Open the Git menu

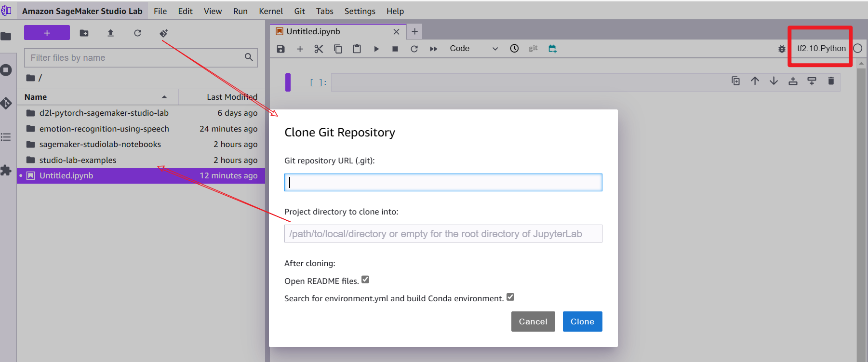pyautogui.click(x=299, y=11)
